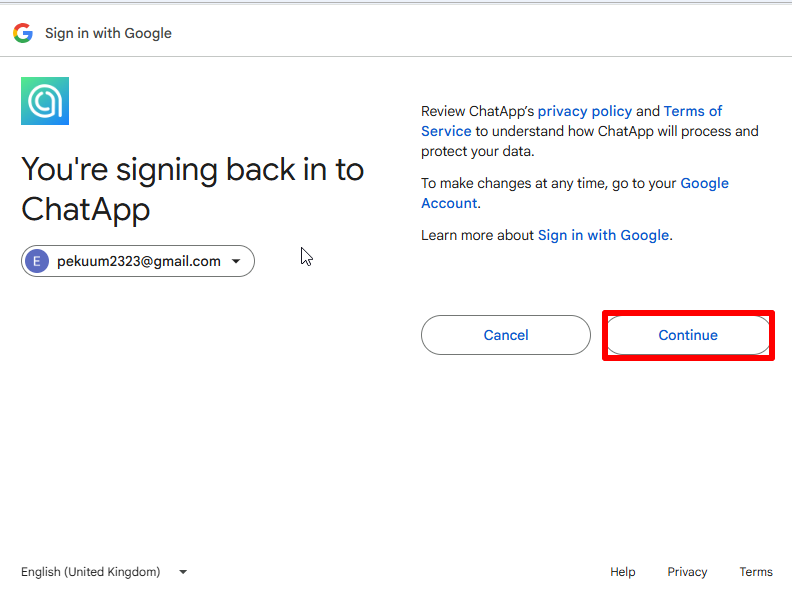Click the Google "G" logo in header
This screenshot has width=792, height=601.
[22, 33]
